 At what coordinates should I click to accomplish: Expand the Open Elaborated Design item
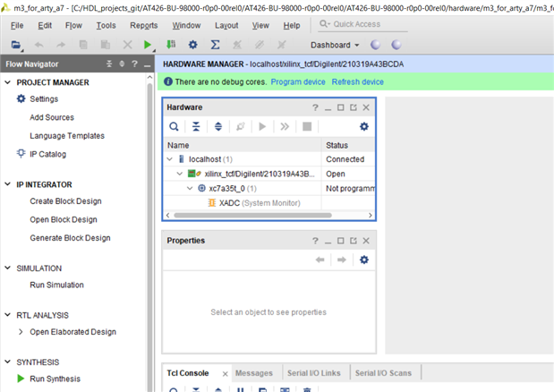(x=21, y=332)
